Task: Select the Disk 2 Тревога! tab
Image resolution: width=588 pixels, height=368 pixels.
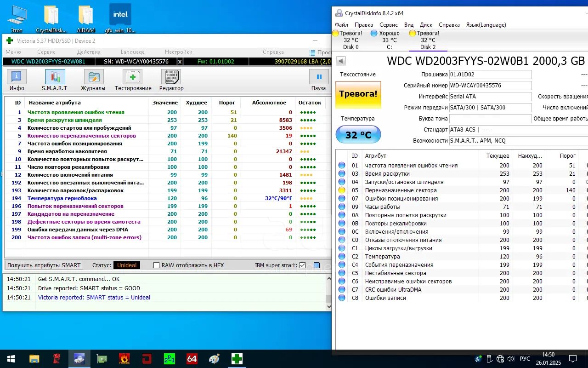Action: (x=428, y=40)
